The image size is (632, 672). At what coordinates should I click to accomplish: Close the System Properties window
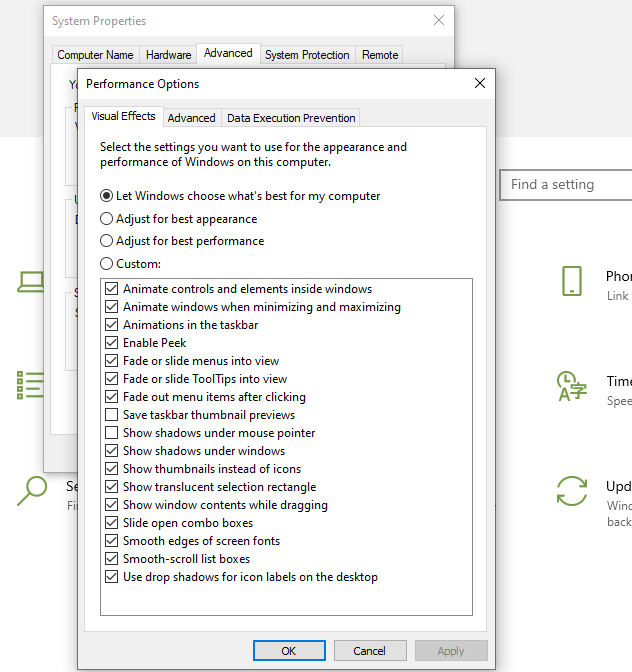(439, 20)
